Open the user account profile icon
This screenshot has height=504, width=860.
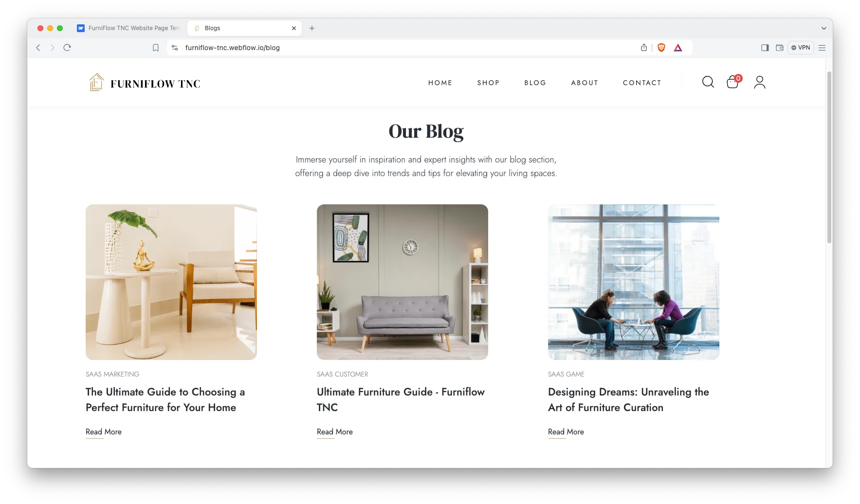click(759, 82)
